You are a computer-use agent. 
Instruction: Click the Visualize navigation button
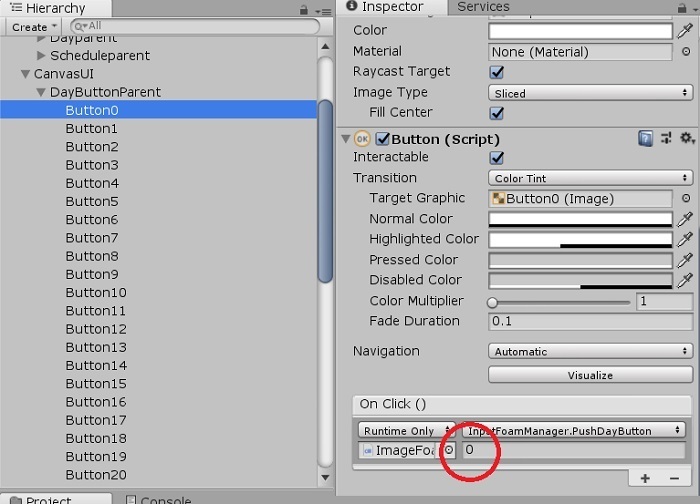[x=590, y=375]
